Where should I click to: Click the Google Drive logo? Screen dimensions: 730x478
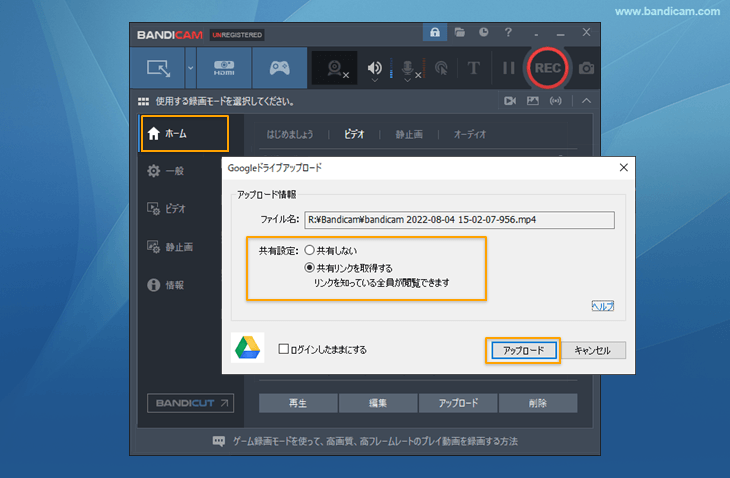[x=247, y=348]
